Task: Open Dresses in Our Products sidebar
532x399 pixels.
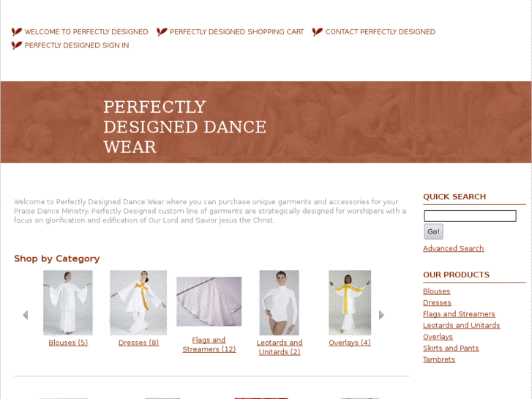Action: (x=437, y=302)
